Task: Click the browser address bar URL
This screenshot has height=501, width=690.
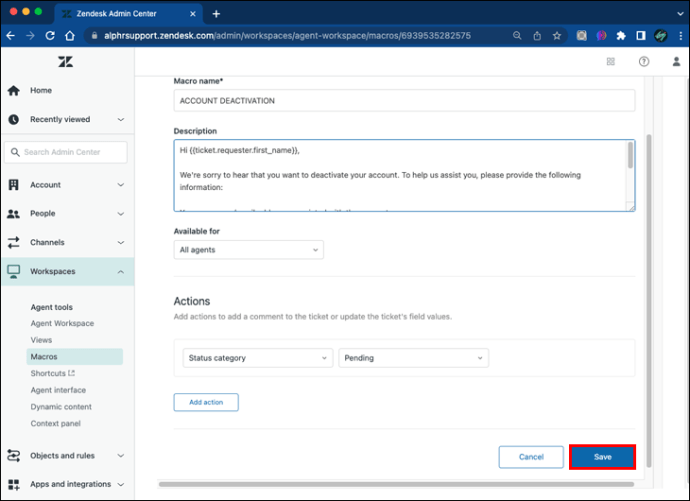Action: point(287,36)
